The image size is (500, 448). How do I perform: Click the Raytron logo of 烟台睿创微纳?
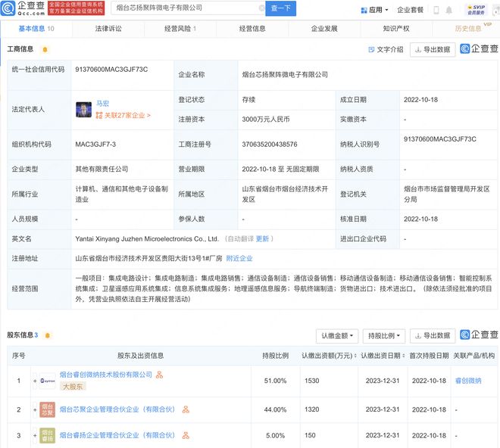click(x=48, y=381)
